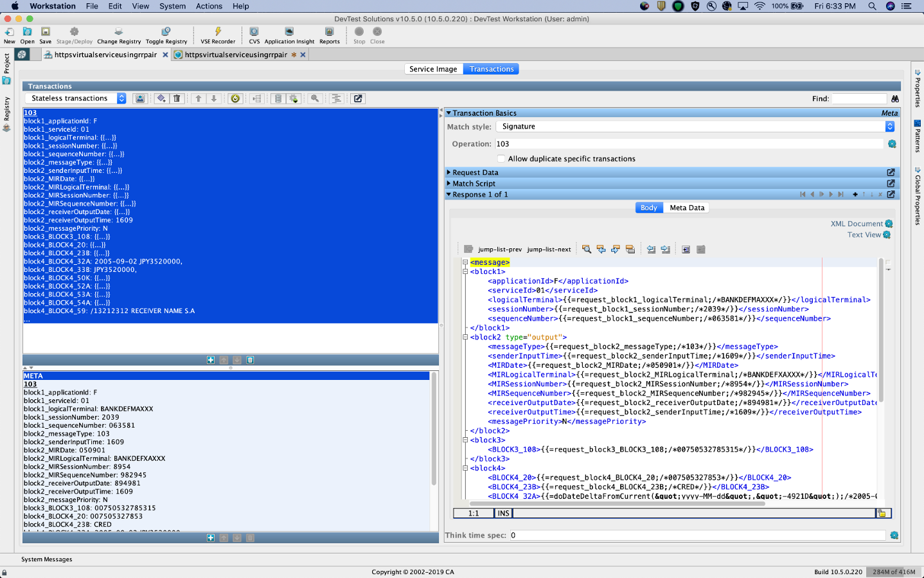Click the Operation field showing 103
924x578 pixels.
coord(689,144)
